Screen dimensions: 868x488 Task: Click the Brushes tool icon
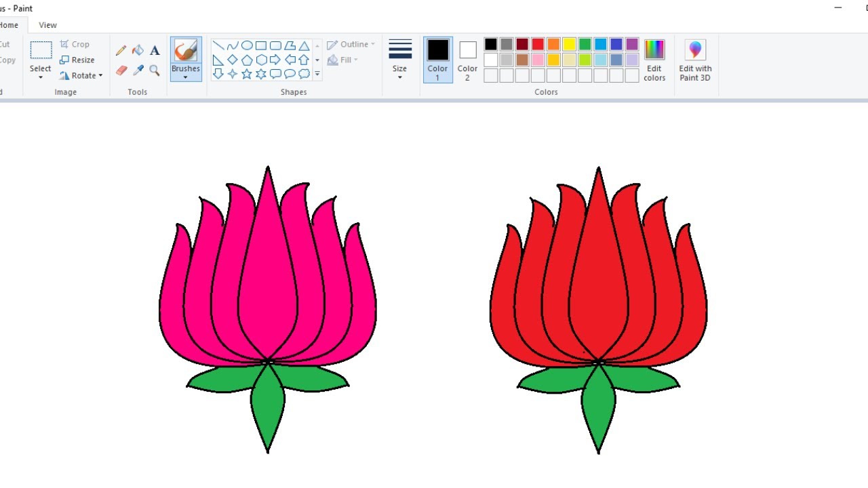click(186, 51)
